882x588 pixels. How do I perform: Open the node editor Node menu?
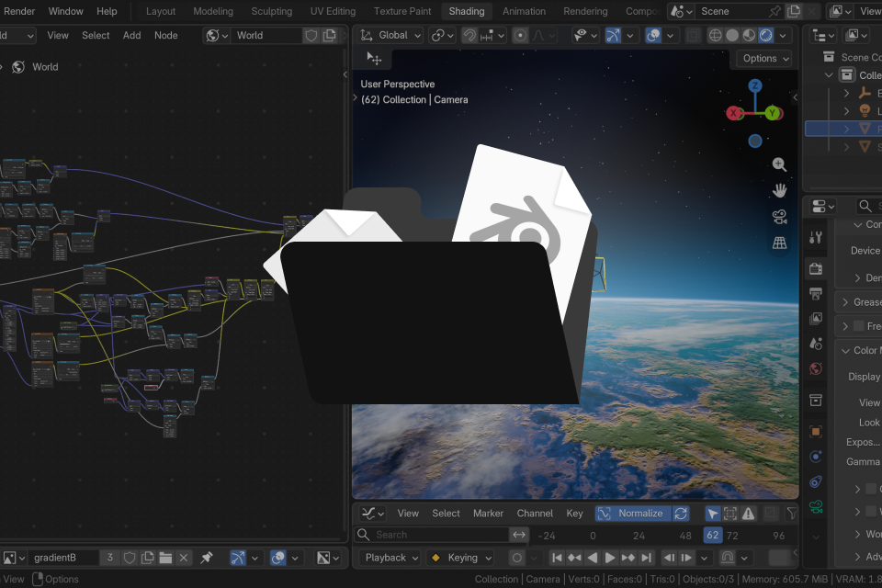click(x=166, y=36)
